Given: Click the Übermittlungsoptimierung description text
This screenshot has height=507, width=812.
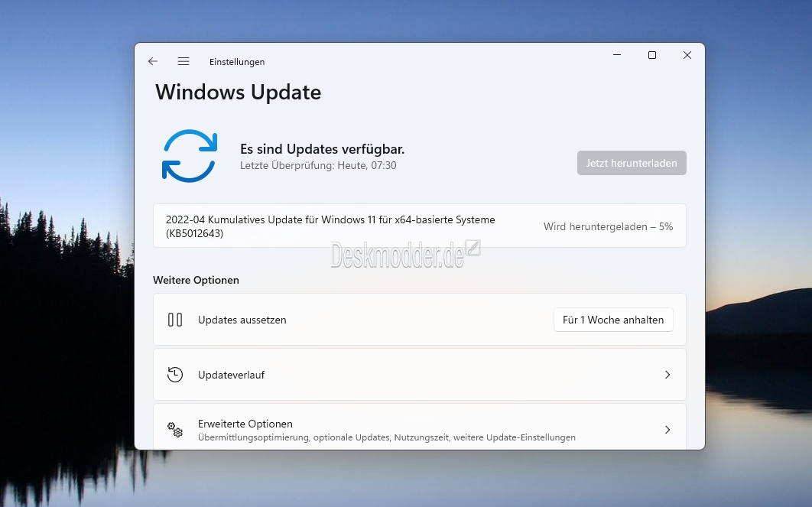Looking at the screenshot, I should click(x=386, y=437).
